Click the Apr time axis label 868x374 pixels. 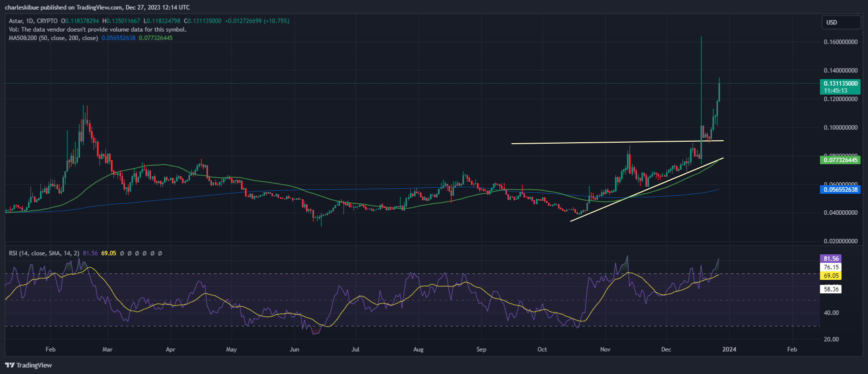point(170,349)
